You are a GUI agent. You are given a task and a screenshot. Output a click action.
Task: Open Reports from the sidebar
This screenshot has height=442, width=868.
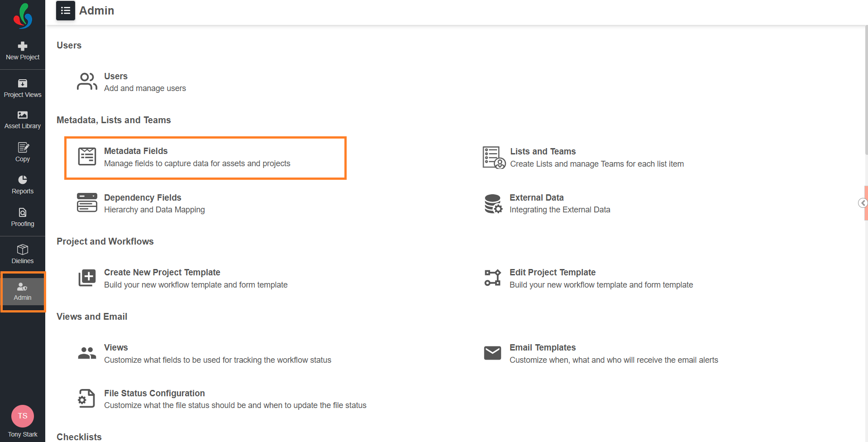pyautogui.click(x=23, y=185)
